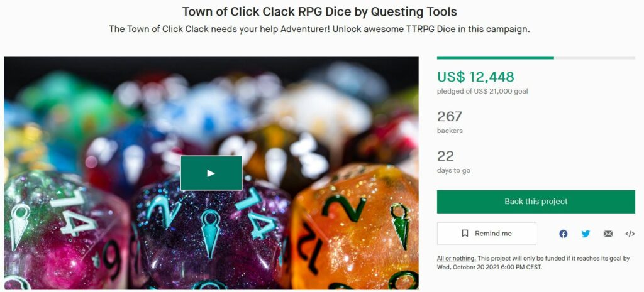The height and width of the screenshot is (292, 644).
Task: Open the embed code icon
Action: (630, 234)
